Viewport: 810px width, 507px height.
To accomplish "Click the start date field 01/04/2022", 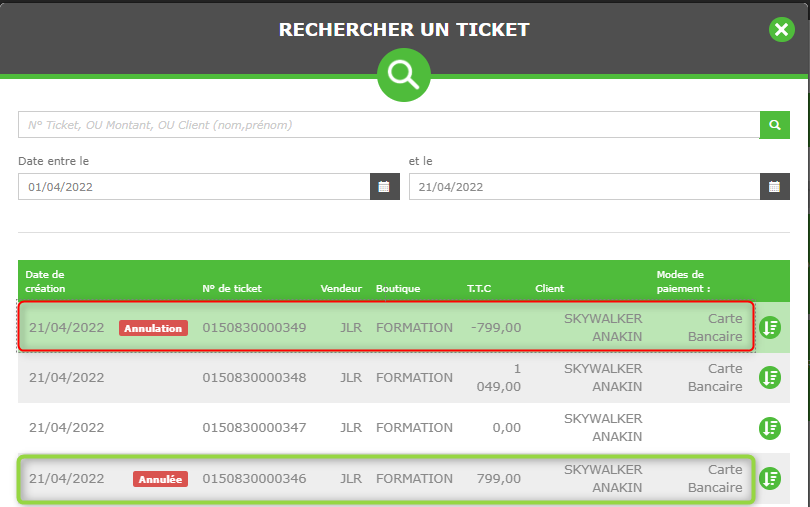I will 193,186.
